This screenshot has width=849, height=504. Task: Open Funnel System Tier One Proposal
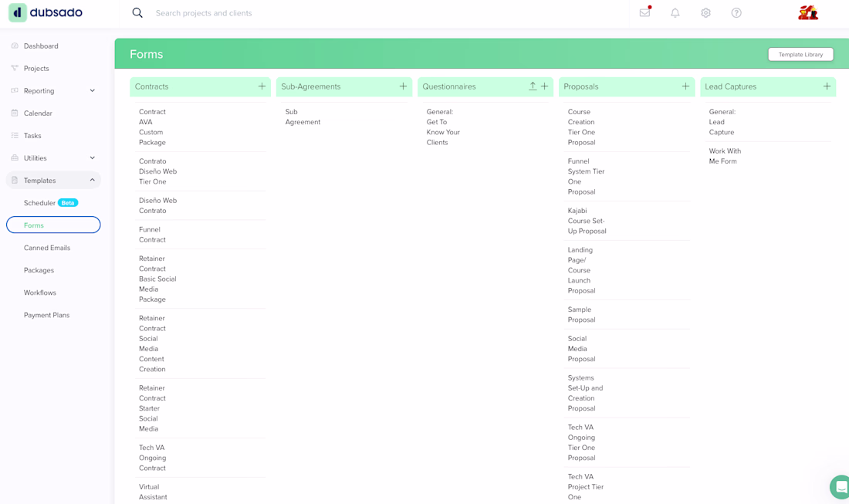587,177
